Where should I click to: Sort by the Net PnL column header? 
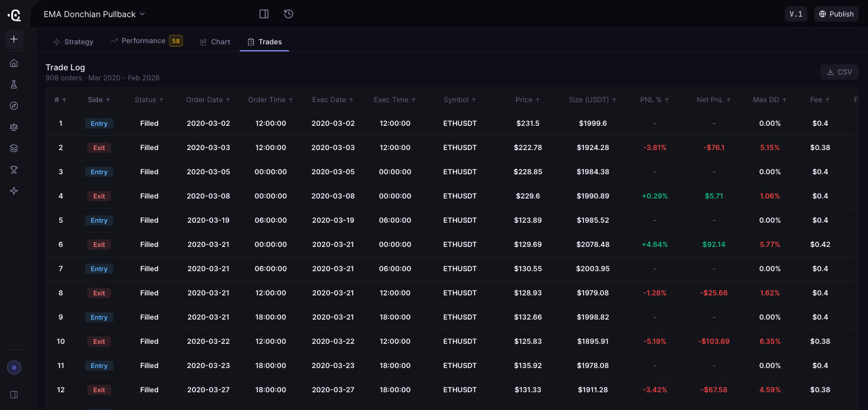714,100
